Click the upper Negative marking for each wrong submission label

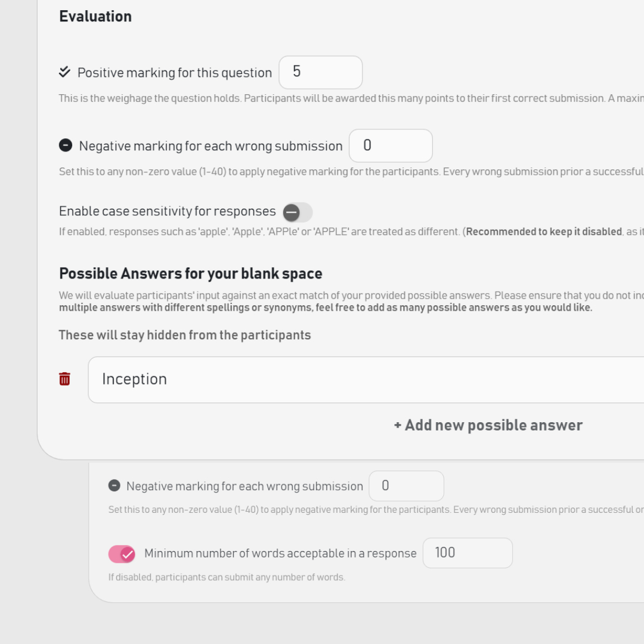coord(210,146)
